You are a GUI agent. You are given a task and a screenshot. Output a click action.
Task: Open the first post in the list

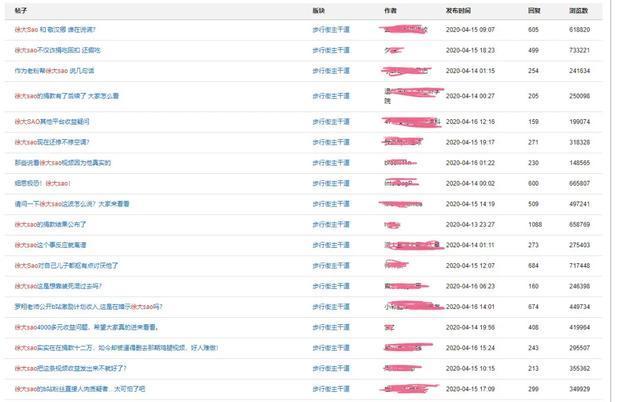click(x=62, y=30)
